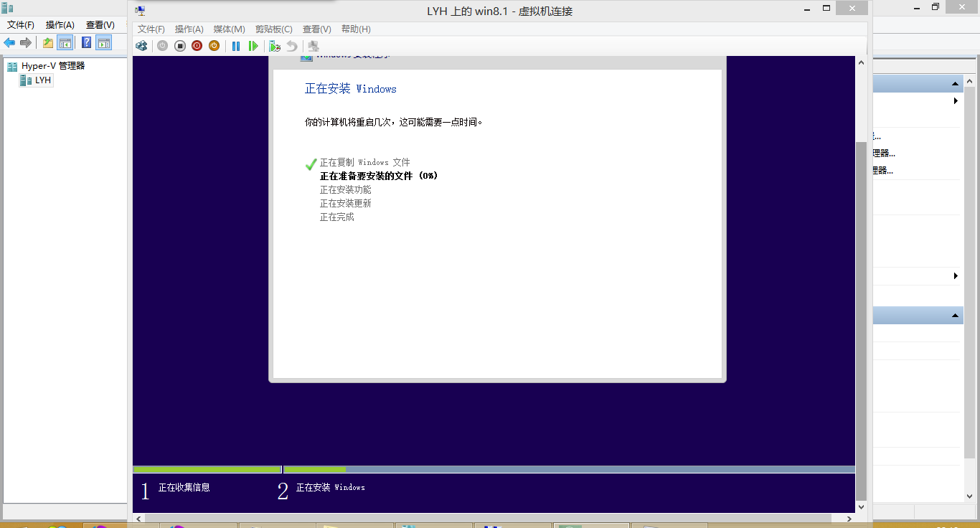The image size is (980, 528).
Task: Maximize the VM Connection window
Action: click(x=827, y=9)
